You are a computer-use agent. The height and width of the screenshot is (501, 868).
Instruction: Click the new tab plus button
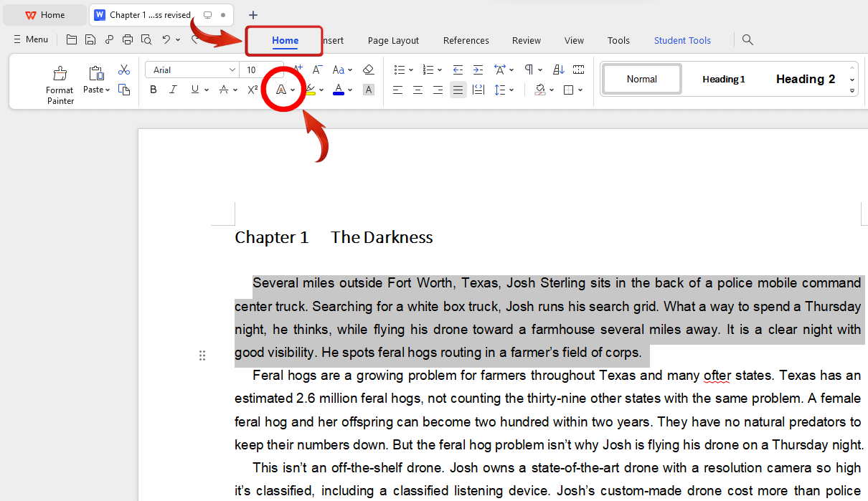253,15
